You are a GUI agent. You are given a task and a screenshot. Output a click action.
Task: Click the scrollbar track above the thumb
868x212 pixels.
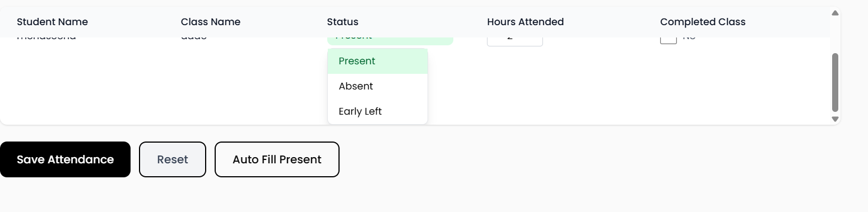835,35
